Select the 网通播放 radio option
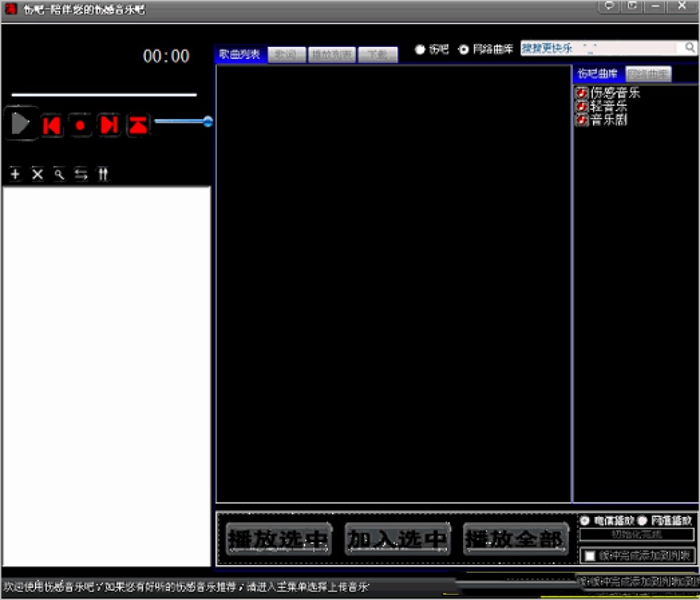 (x=642, y=520)
